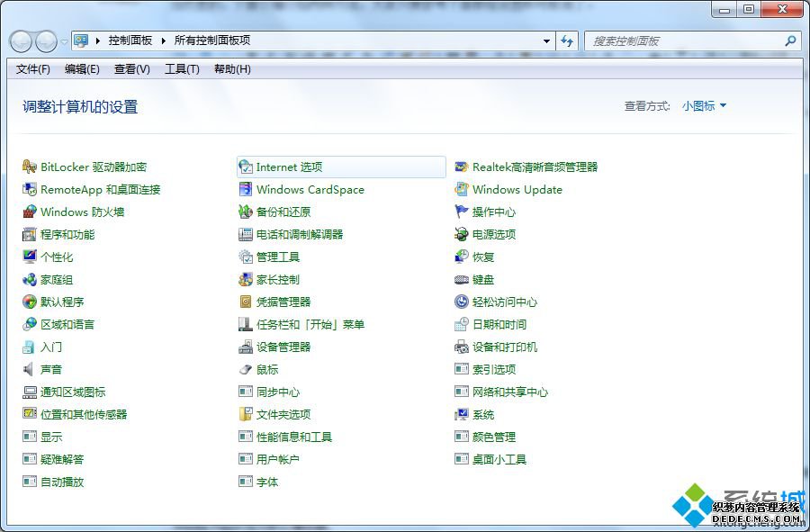Click the RemoteApp 和桌面连接 icon
This screenshot has height=532, width=810.
click(30, 190)
